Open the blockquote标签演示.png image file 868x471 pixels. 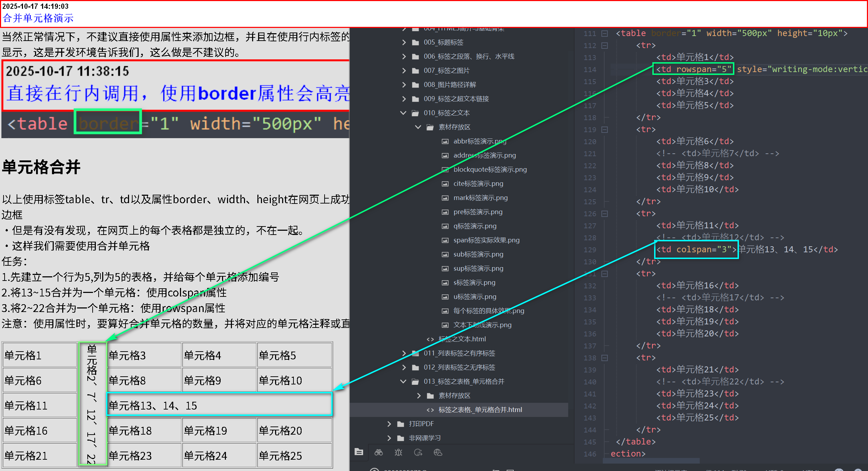click(490, 170)
